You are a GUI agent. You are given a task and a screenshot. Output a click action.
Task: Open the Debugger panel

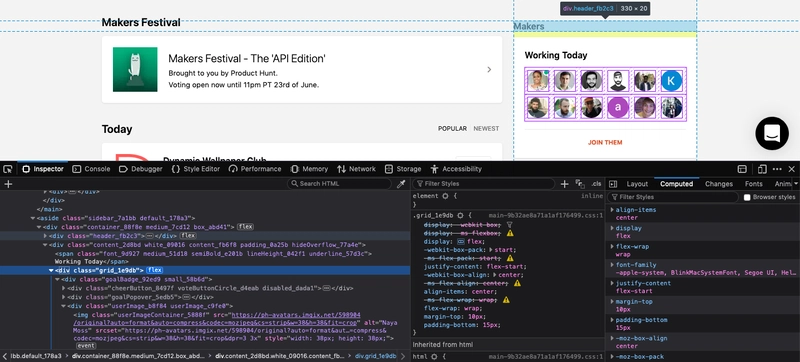tap(140, 169)
